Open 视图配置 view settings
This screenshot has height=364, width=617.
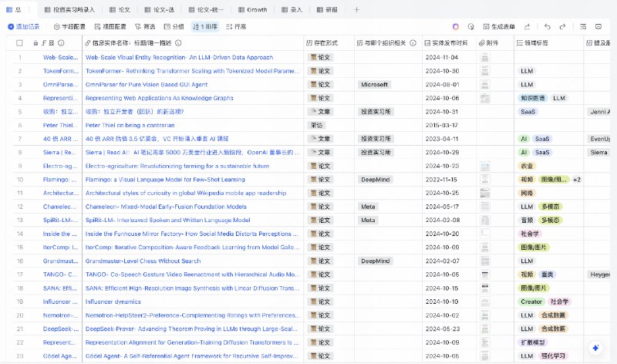[x=110, y=27]
